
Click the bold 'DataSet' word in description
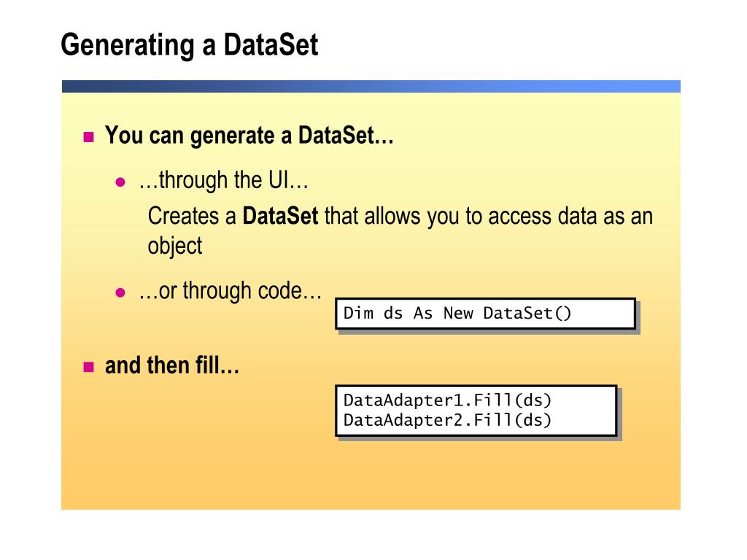[280, 216]
